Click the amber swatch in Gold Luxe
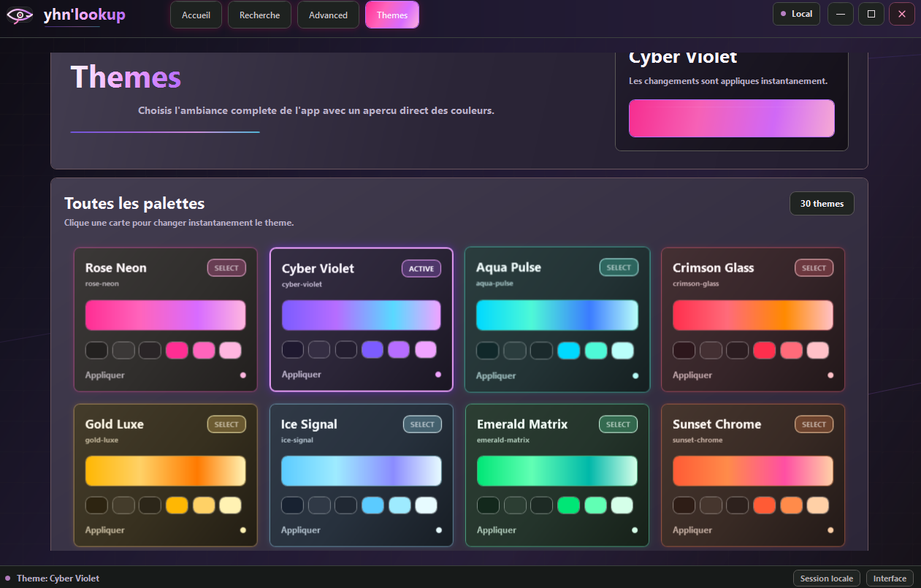 [x=177, y=505]
